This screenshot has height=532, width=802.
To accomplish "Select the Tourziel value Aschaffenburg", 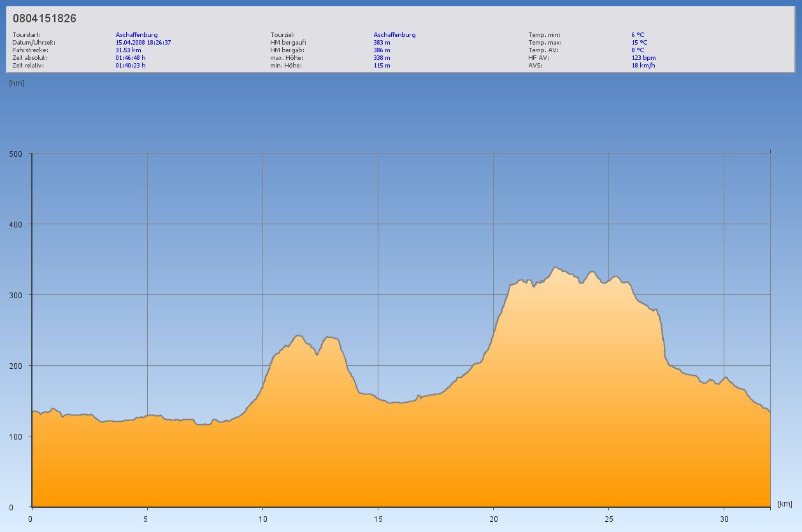I will point(394,35).
